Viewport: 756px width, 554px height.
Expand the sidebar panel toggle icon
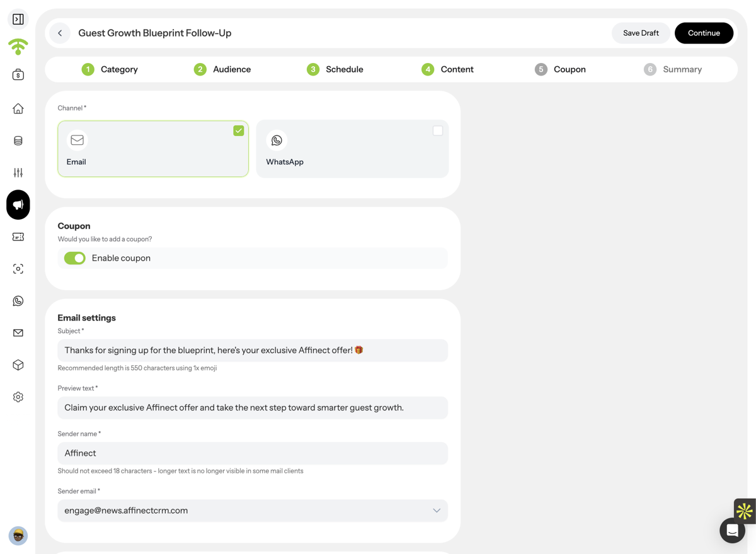[18, 20]
